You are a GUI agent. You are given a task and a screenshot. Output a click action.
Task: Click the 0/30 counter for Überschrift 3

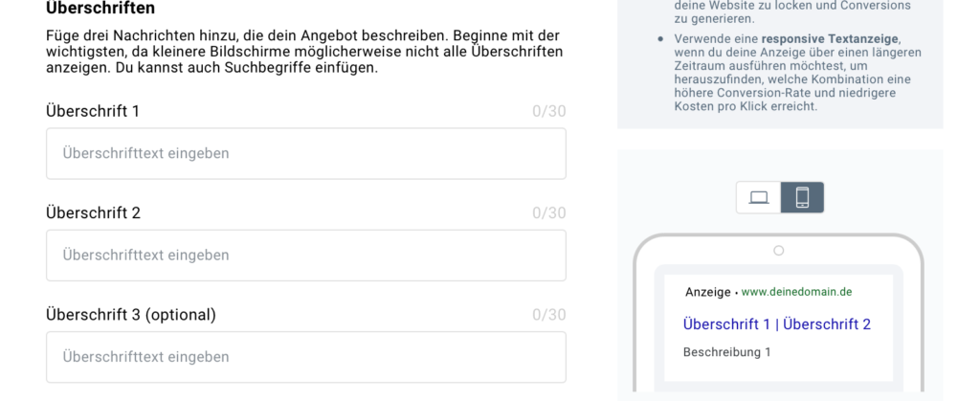549,316
